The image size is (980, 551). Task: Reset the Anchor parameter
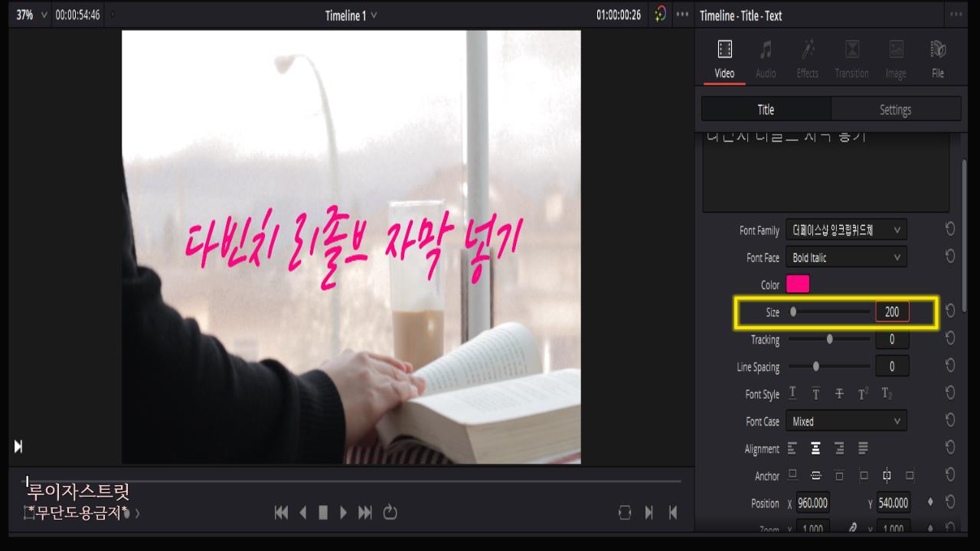(x=949, y=475)
